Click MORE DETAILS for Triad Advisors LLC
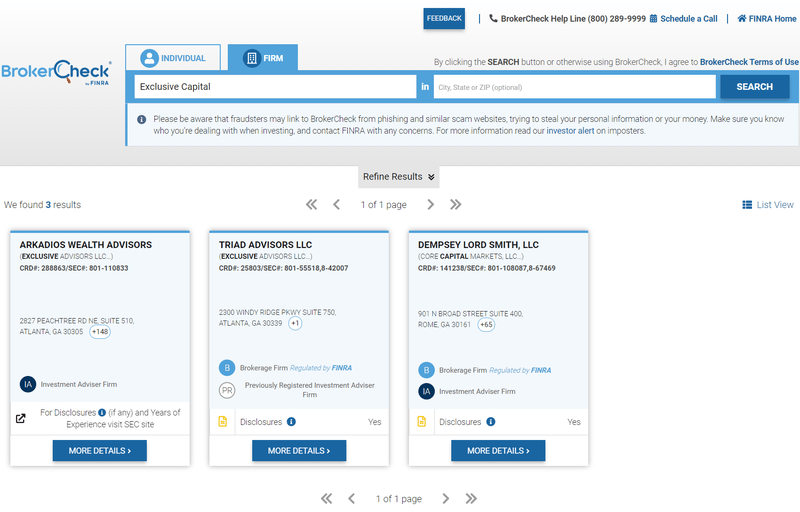Viewport: 800px width, 512px height. (299, 451)
